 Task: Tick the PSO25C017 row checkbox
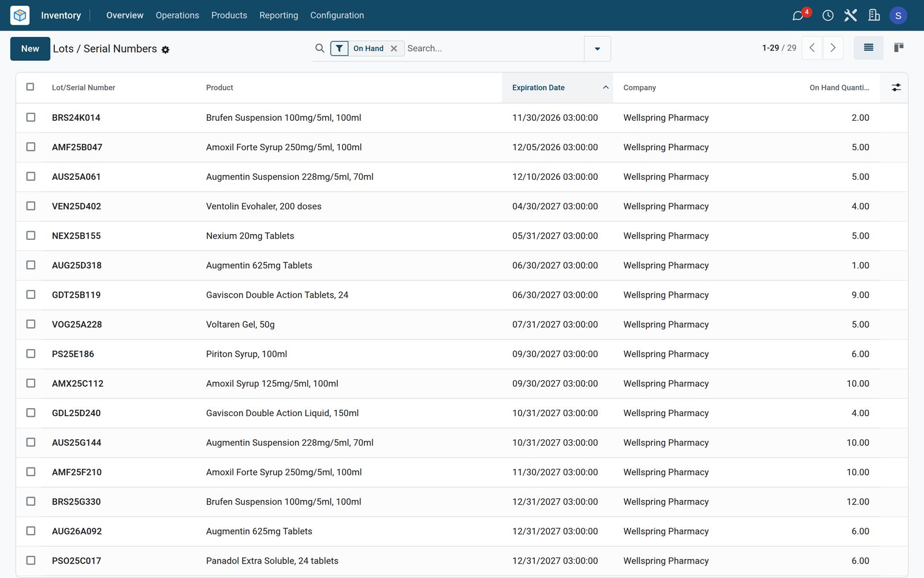pos(31,561)
